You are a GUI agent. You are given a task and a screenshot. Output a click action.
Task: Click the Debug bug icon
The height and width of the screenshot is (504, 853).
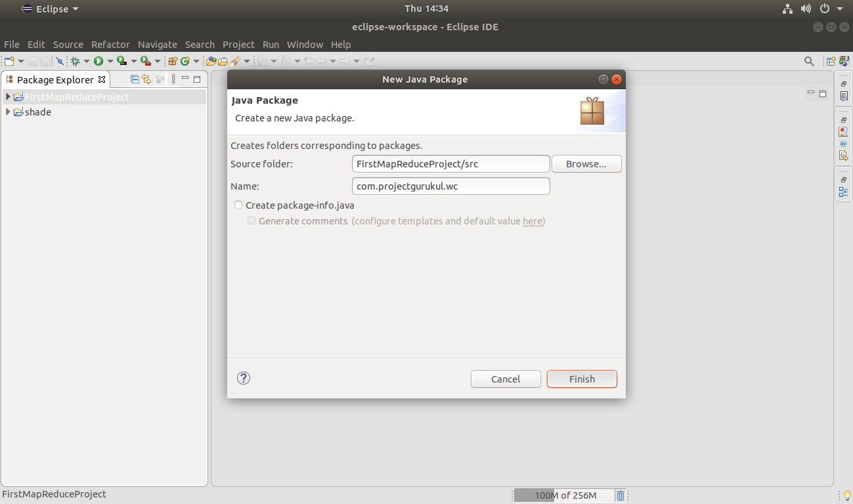(76, 61)
